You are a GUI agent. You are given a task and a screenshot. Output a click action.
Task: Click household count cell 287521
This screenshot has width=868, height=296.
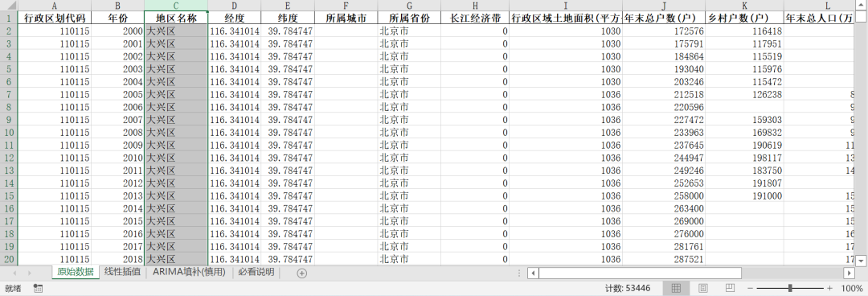tap(664, 259)
